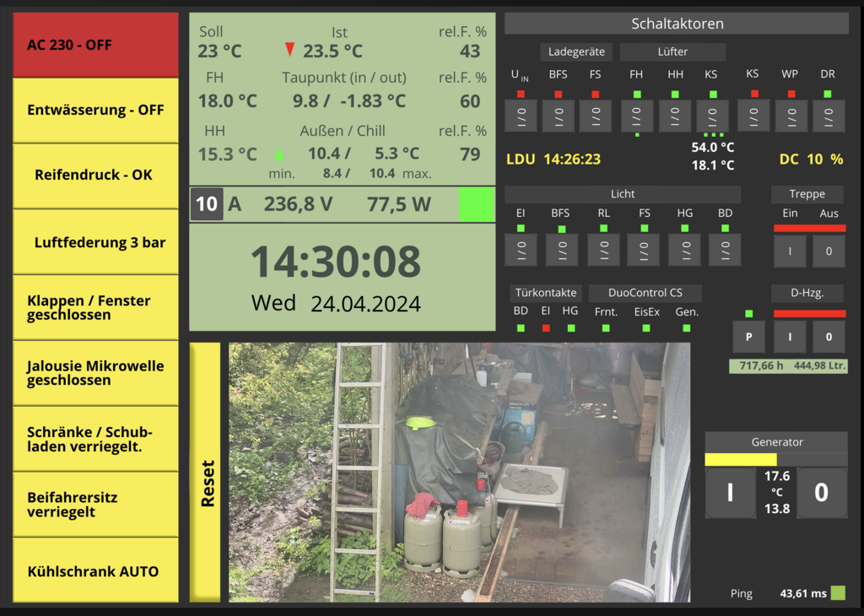Toggle the U IN charger I/O switch
The width and height of the screenshot is (864, 616).
click(521, 116)
